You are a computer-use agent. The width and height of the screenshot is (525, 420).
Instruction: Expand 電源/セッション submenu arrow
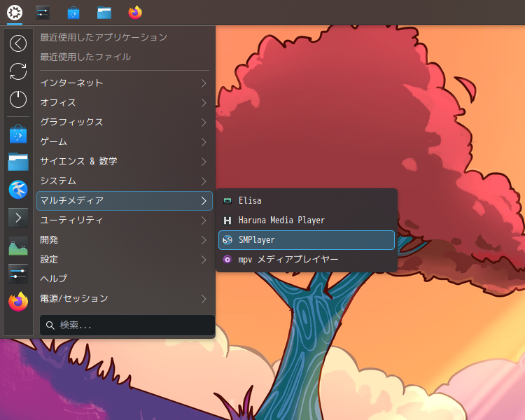pos(204,299)
